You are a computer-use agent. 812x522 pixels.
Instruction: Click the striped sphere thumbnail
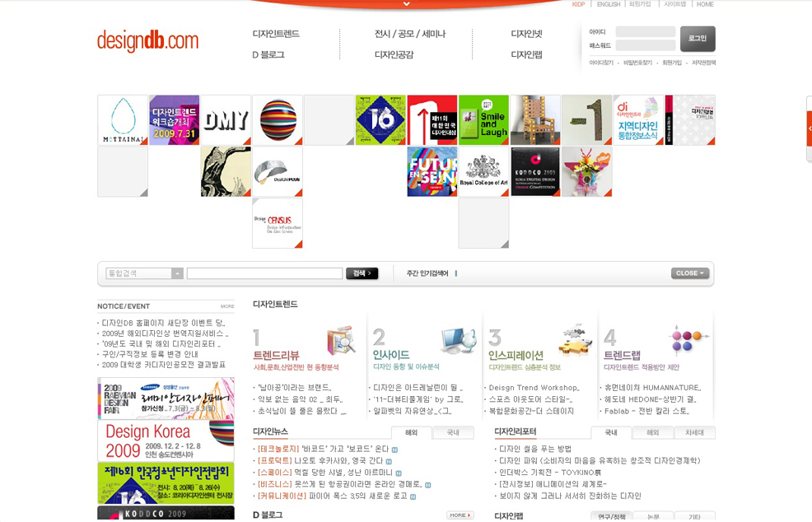coord(278,120)
